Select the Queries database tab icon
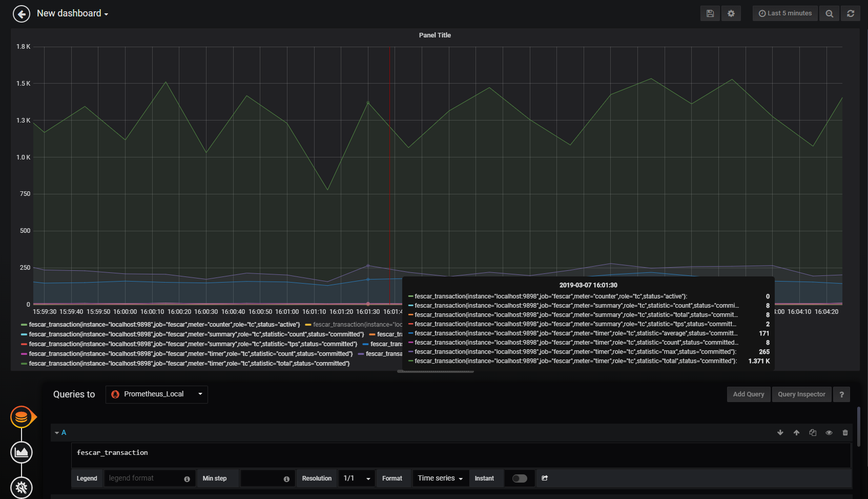Viewport: 868px width, 499px height. (x=22, y=417)
